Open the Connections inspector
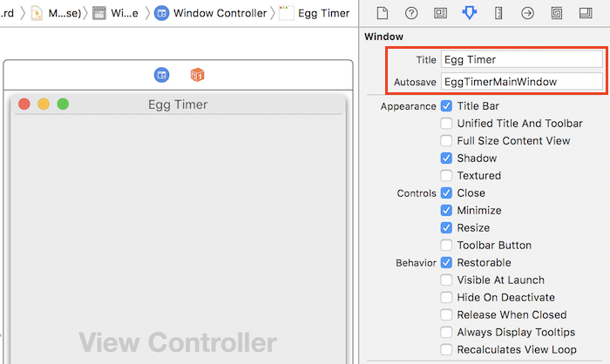 (527, 13)
